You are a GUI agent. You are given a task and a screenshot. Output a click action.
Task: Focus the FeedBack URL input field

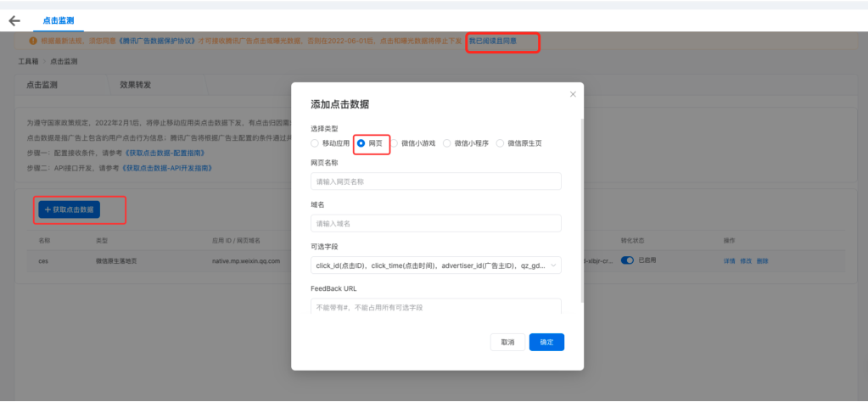(x=436, y=307)
